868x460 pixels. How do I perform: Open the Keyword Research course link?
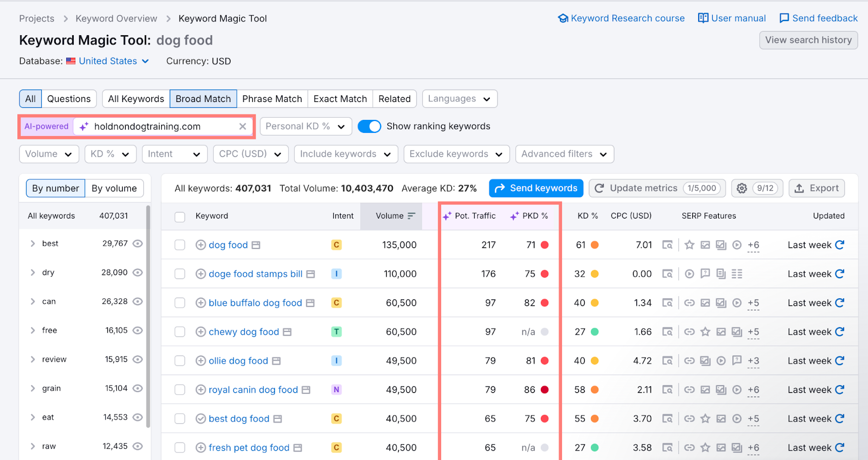(x=621, y=18)
